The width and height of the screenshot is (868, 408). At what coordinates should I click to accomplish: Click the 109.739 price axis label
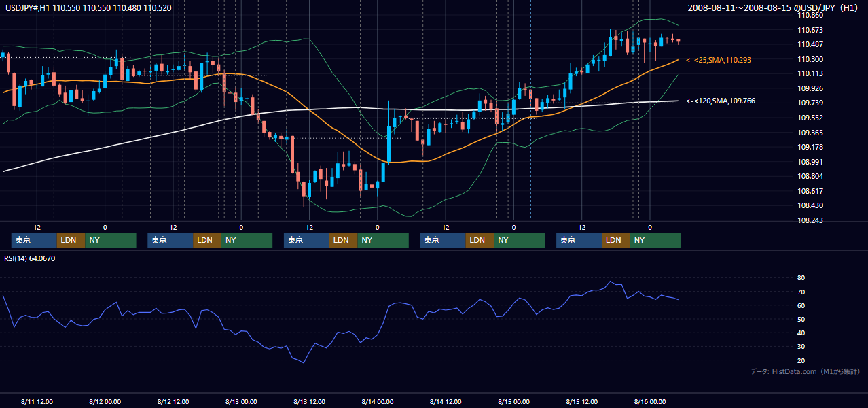pos(811,103)
